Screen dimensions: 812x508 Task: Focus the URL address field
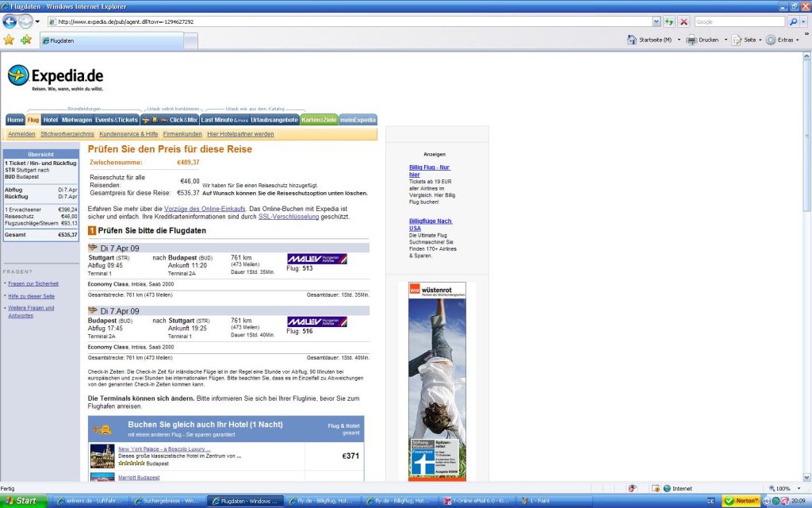350,21
